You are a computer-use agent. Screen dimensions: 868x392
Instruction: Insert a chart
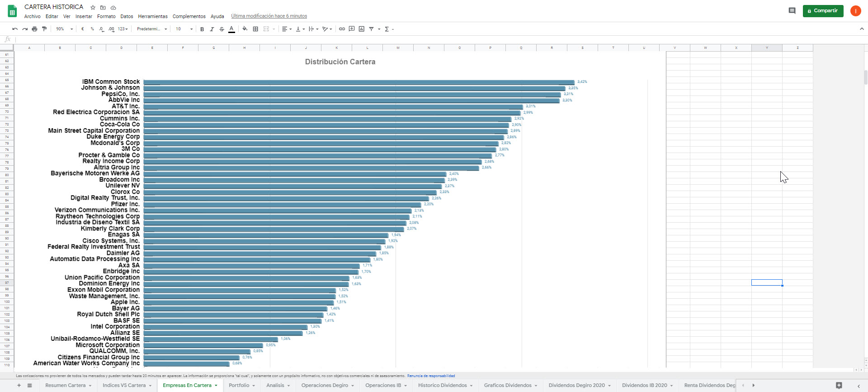tap(362, 29)
